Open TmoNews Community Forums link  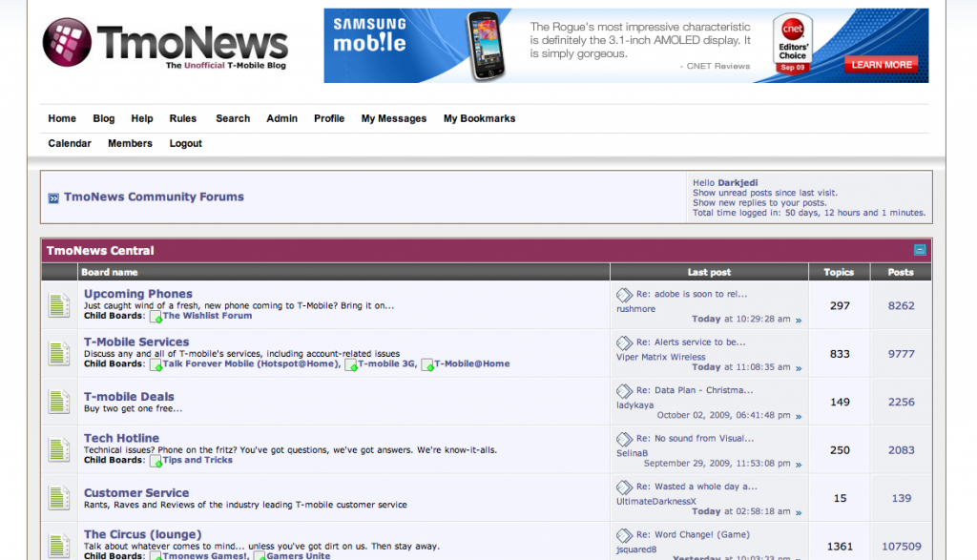pos(154,197)
